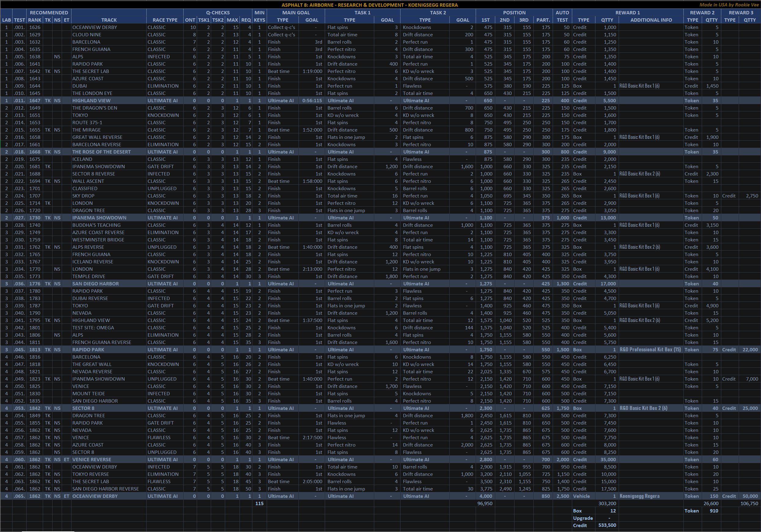Select the ADDITIONAL INFO column header
Image resolution: width=761 pixels, height=532 pixels.
pos(651,20)
